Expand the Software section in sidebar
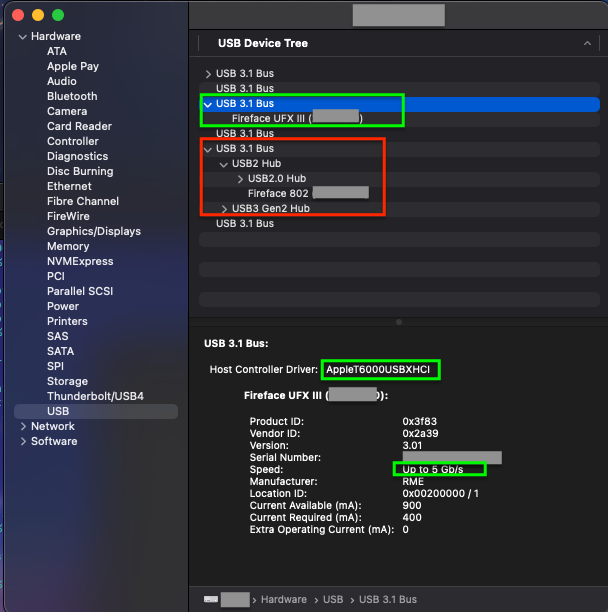The height and width of the screenshot is (612, 608). 23,441
